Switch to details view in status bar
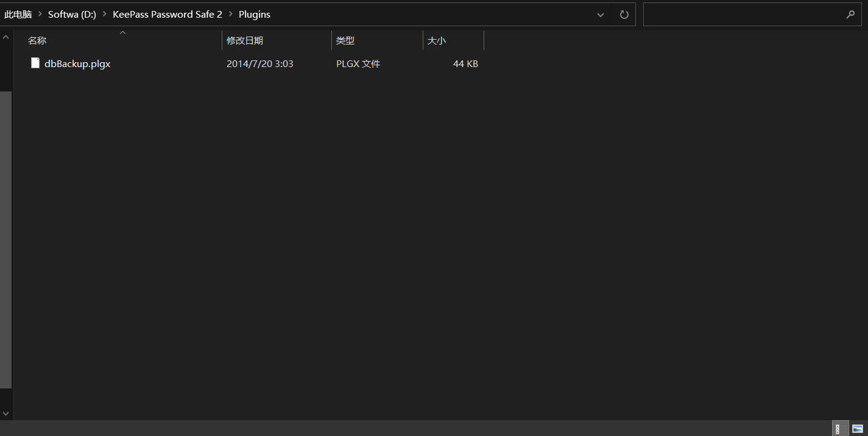868x436 pixels. point(840,429)
